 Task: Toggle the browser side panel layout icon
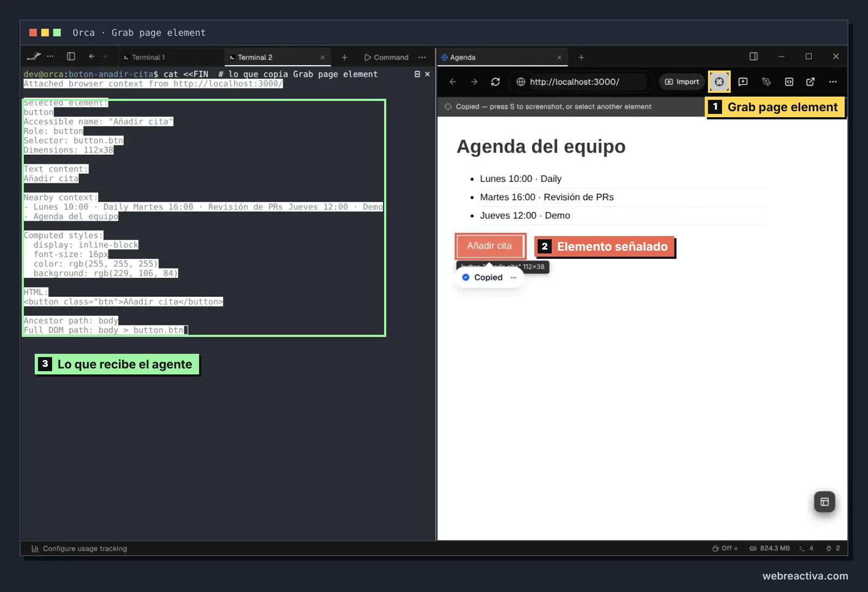(754, 56)
